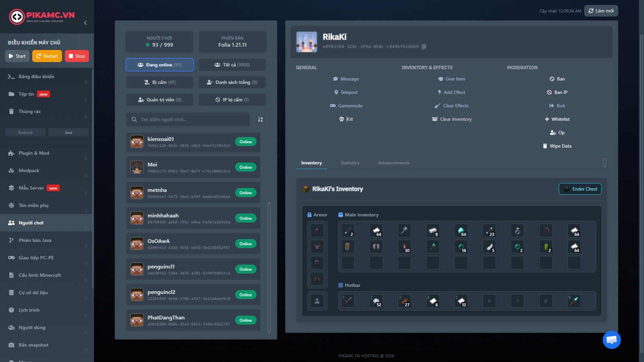Image resolution: width=644 pixels, height=362 pixels.
Task: Click the player list scrollbar
Action: tap(269, 267)
